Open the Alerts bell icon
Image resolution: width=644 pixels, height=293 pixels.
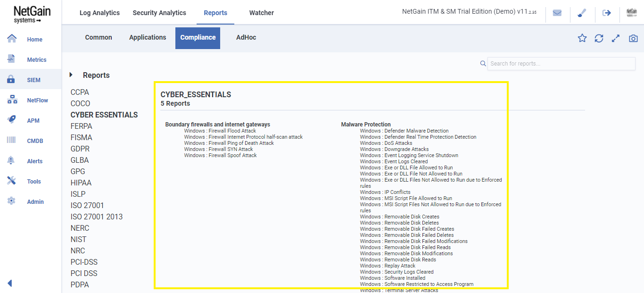(x=12, y=160)
